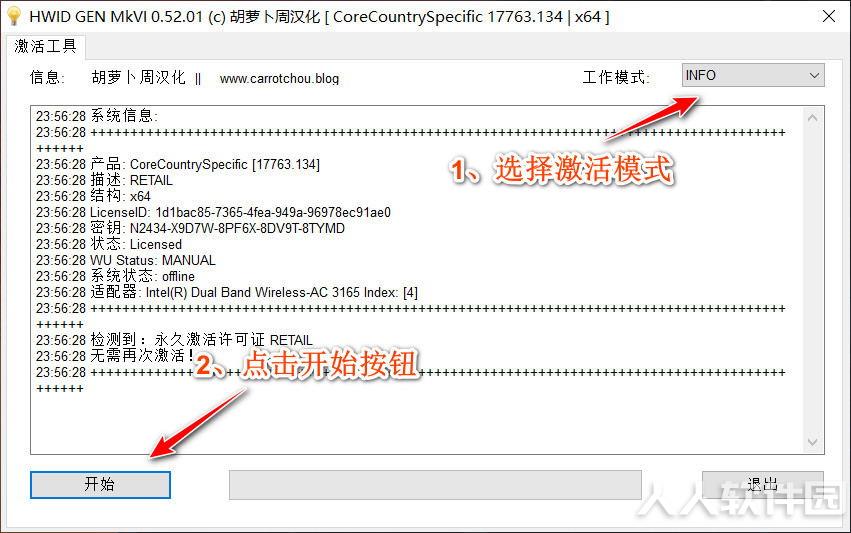Image resolution: width=851 pixels, height=533 pixels.
Task: Click the 状态 Licensed log line
Action: pyautogui.click(x=109, y=244)
